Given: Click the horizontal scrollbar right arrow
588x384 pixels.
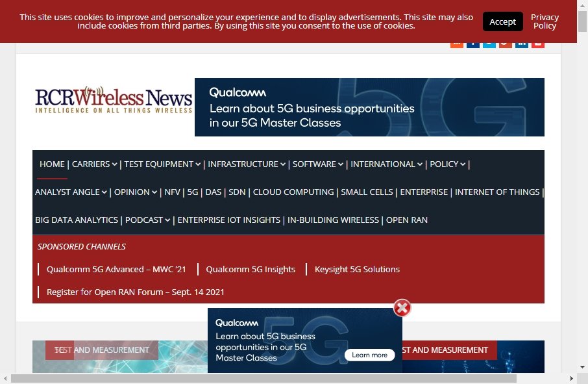Looking at the screenshot, I should click(x=571, y=378).
